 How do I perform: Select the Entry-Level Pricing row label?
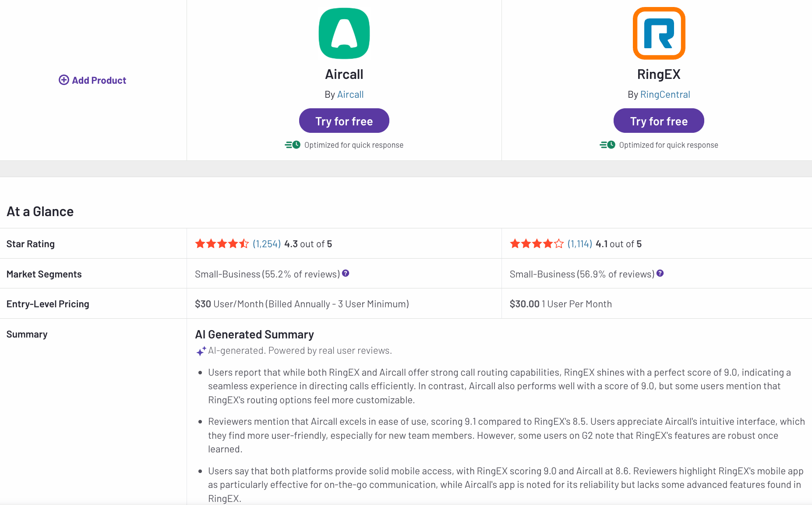tap(48, 303)
